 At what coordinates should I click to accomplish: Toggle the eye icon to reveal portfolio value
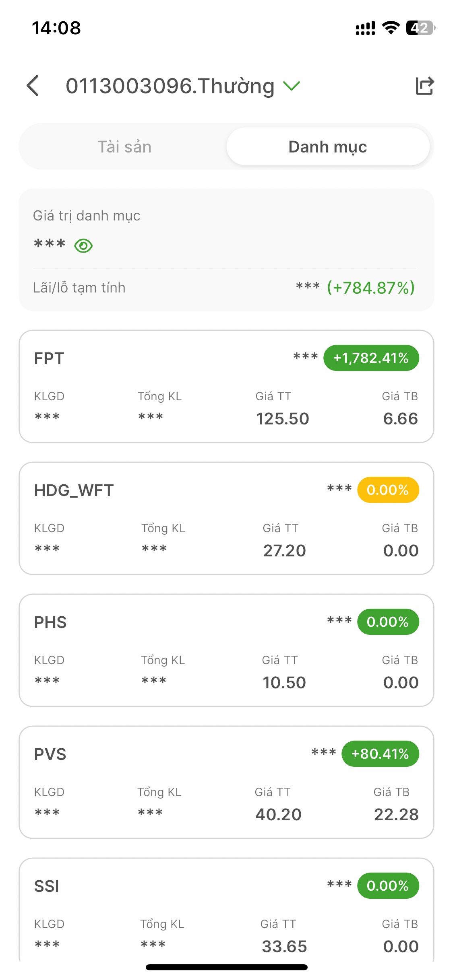coord(83,245)
